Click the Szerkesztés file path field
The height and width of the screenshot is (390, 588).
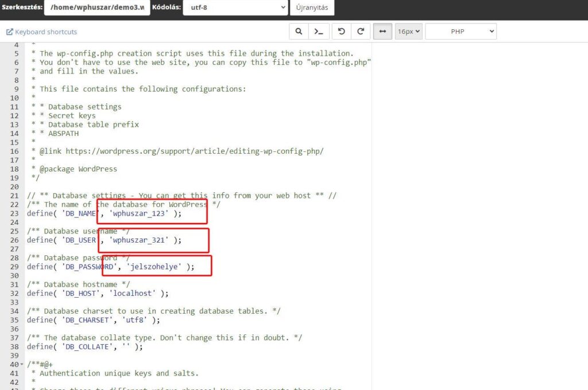[96, 7]
